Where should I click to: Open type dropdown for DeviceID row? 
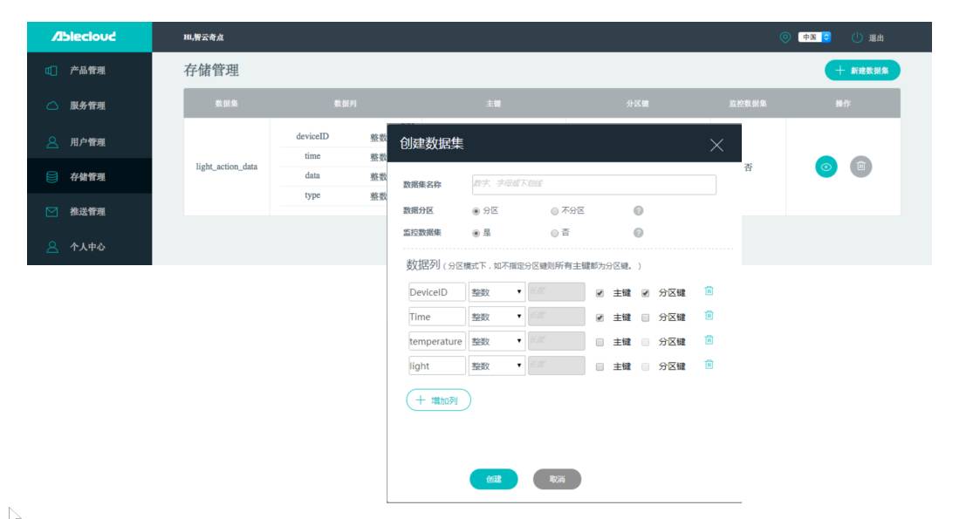497,291
